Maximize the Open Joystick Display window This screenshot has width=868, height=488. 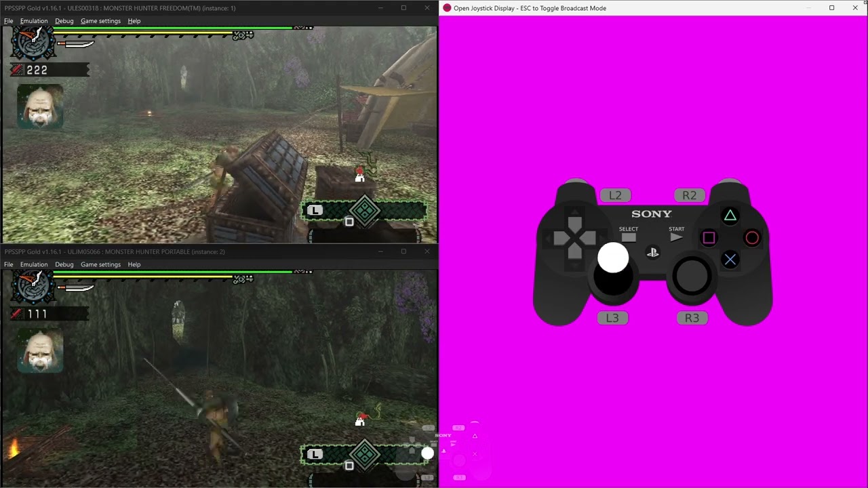coord(832,8)
